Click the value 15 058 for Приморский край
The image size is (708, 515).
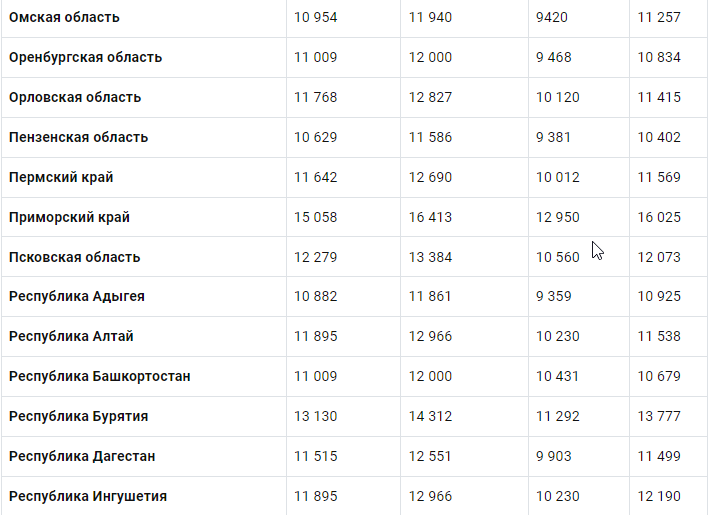[x=316, y=217]
